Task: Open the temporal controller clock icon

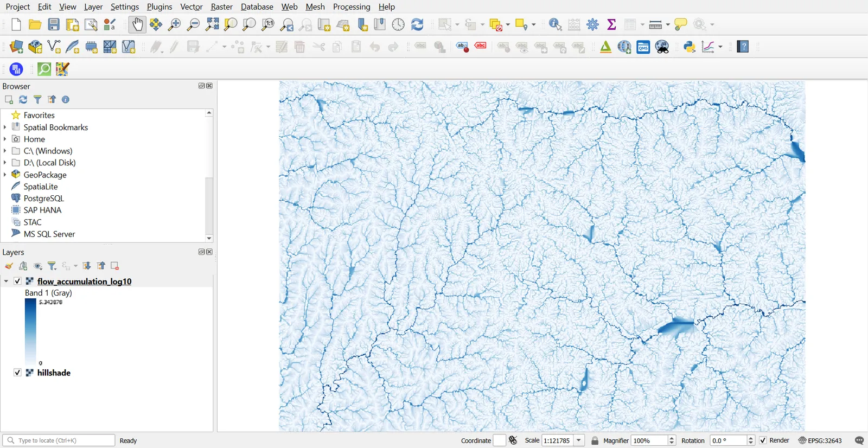Action: [398, 24]
